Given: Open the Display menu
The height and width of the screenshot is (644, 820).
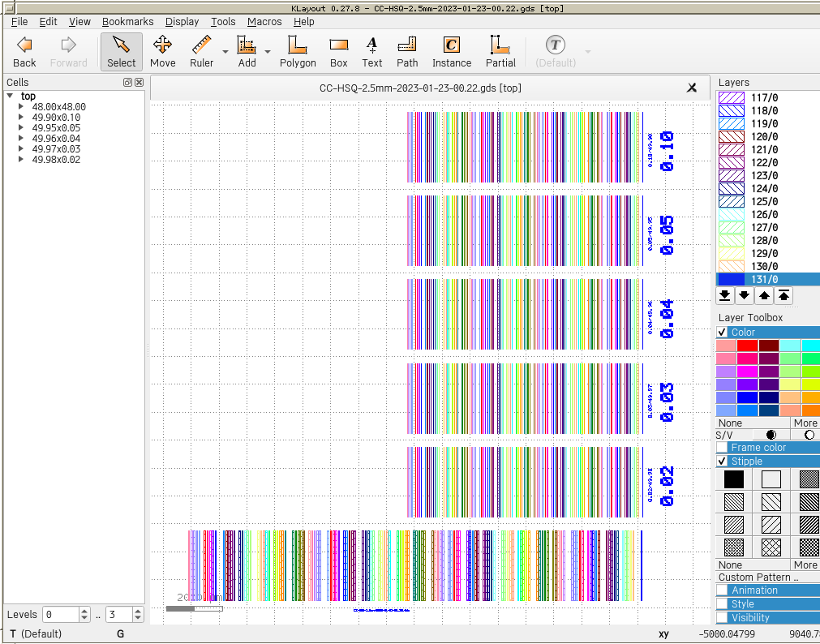Looking at the screenshot, I should pyautogui.click(x=182, y=21).
